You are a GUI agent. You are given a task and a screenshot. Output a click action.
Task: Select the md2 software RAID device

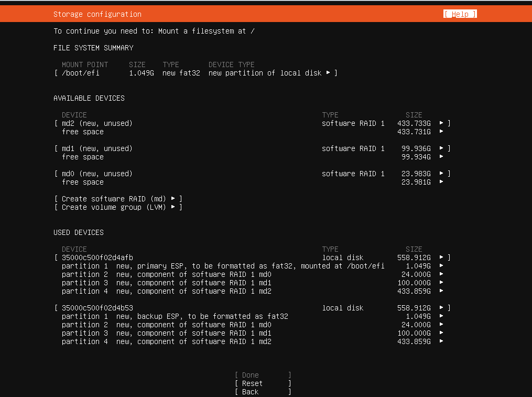click(x=97, y=123)
